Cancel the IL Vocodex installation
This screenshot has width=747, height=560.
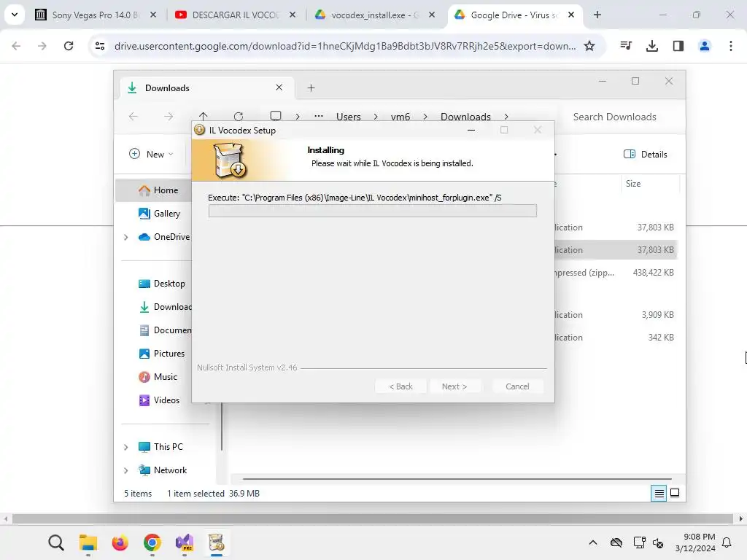coord(517,386)
